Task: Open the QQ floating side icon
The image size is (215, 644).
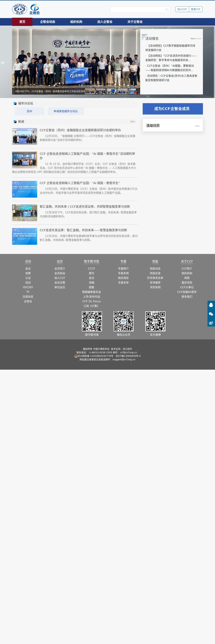Action: (211, 305)
